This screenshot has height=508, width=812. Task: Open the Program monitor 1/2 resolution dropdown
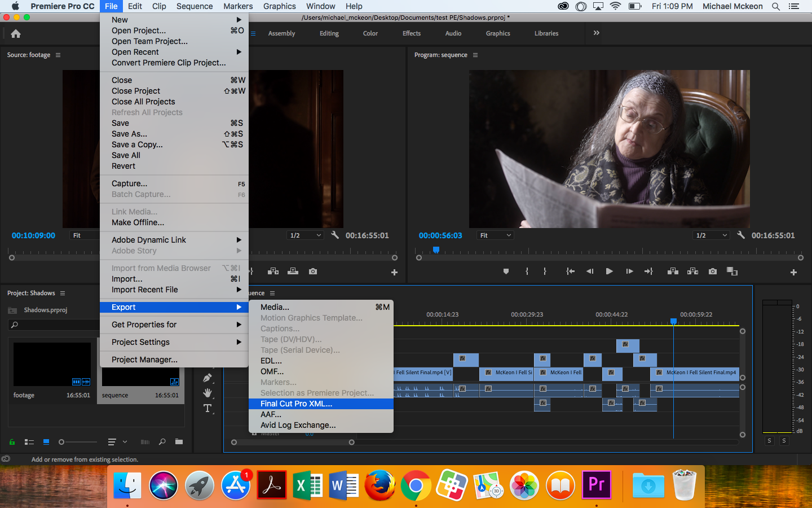point(712,235)
